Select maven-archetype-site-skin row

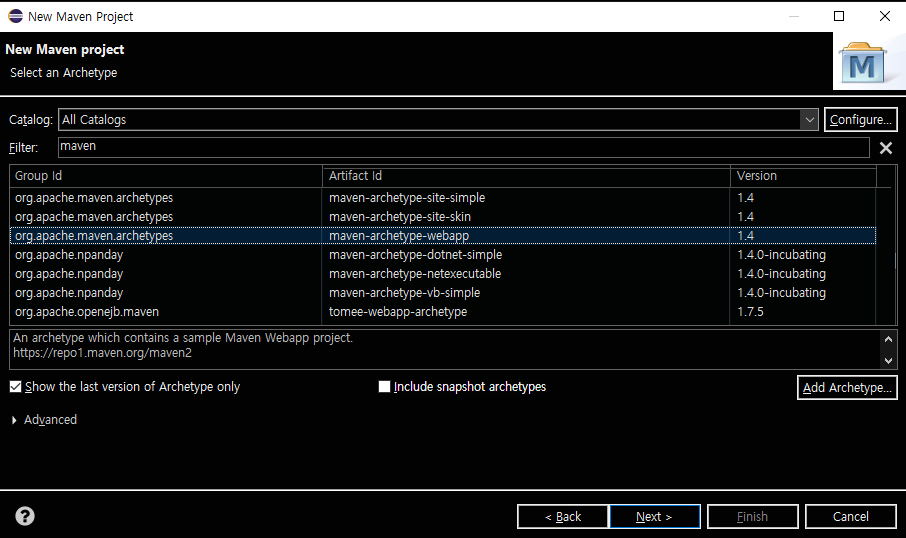(x=443, y=217)
